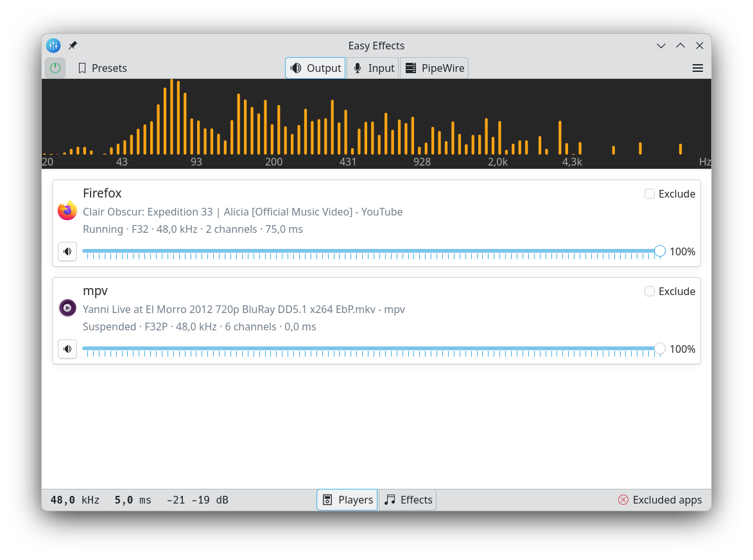Select the Players tab
This screenshot has height=560, width=753.
pos(347,500)
